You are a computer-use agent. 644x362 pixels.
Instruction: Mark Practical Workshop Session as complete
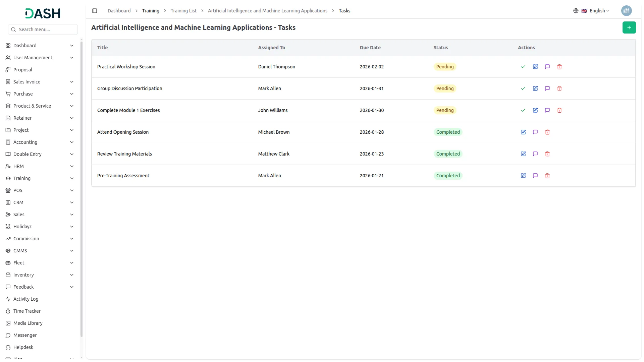tap(523, 67)
